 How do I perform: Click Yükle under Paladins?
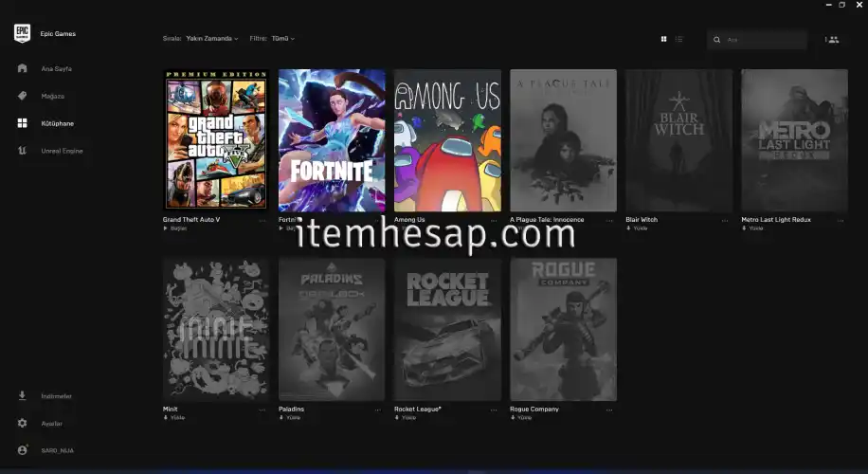coord(293,418)
